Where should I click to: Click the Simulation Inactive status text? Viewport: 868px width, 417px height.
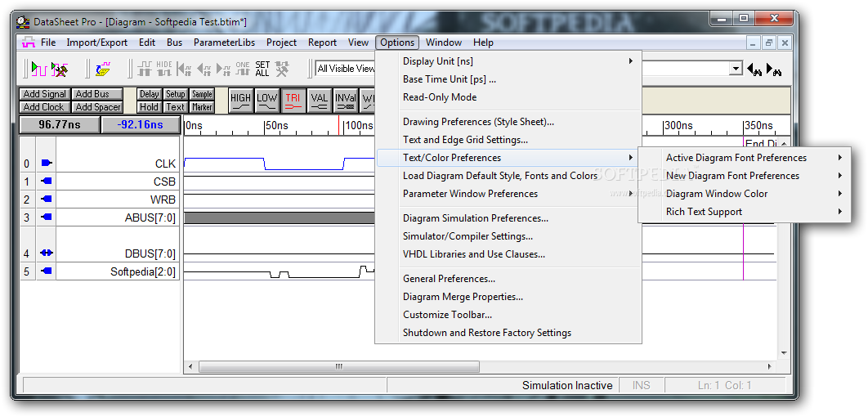point(567,385)
